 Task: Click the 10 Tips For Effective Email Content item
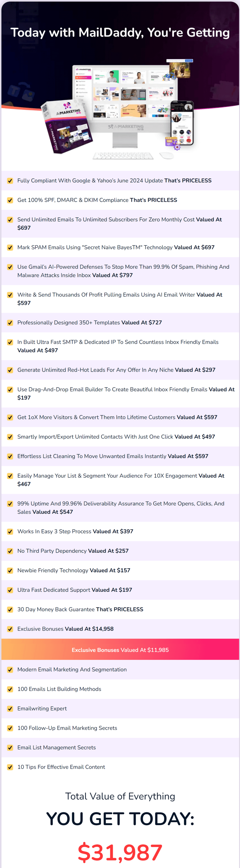61,767
